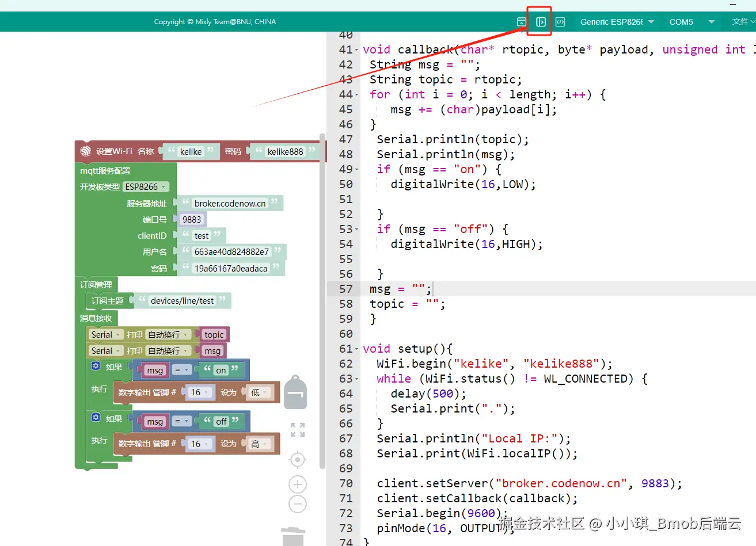Open equals operator dropdown beside "on"
Image resolution: width=756 pixels, height=546 pixels.
pyautogui.click(x=182, y=371)
